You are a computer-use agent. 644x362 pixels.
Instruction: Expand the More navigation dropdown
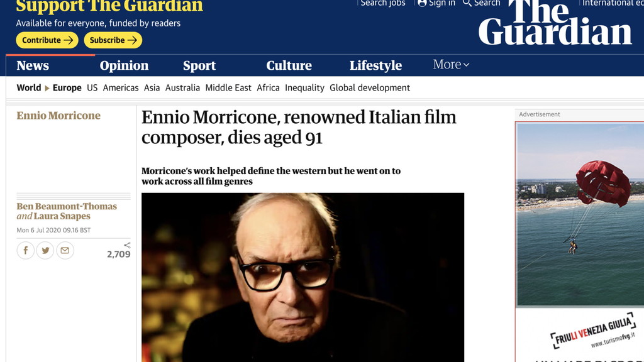(451, 65)
